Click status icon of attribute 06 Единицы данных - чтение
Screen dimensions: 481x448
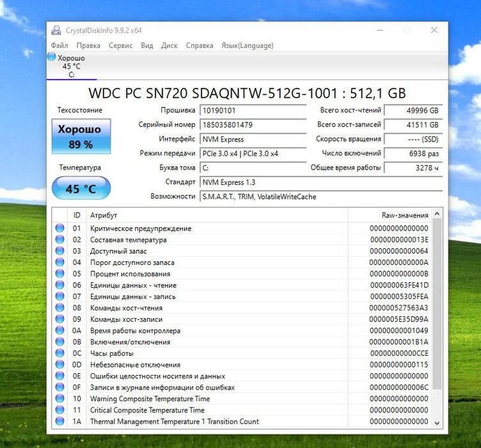tap(60, 285)
